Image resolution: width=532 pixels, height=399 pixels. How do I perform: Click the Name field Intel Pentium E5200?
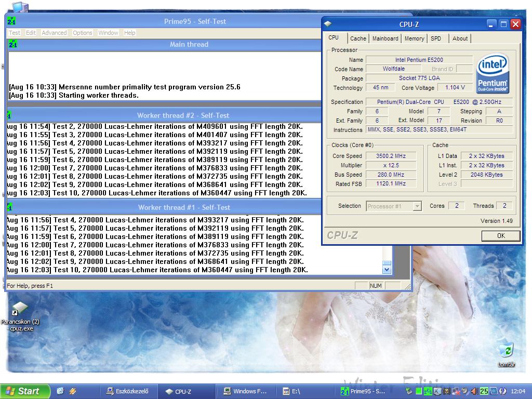[x=419, y=60]
